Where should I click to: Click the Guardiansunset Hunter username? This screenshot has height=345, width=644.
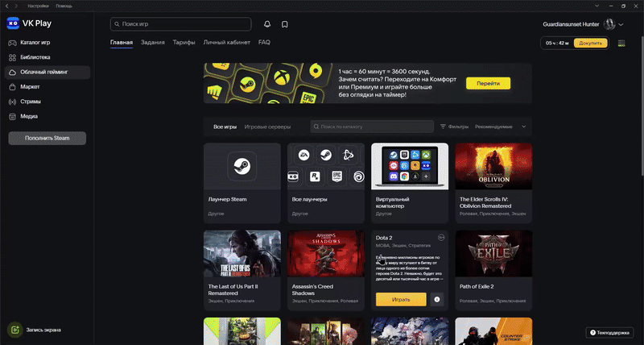[x=571, y=24]
